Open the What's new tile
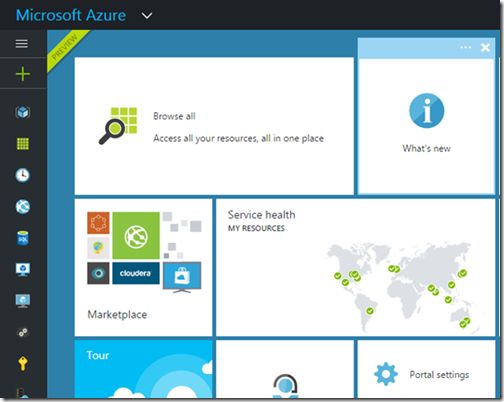The width and height of the screenshot is (504, 402). [x=426, y=126]
